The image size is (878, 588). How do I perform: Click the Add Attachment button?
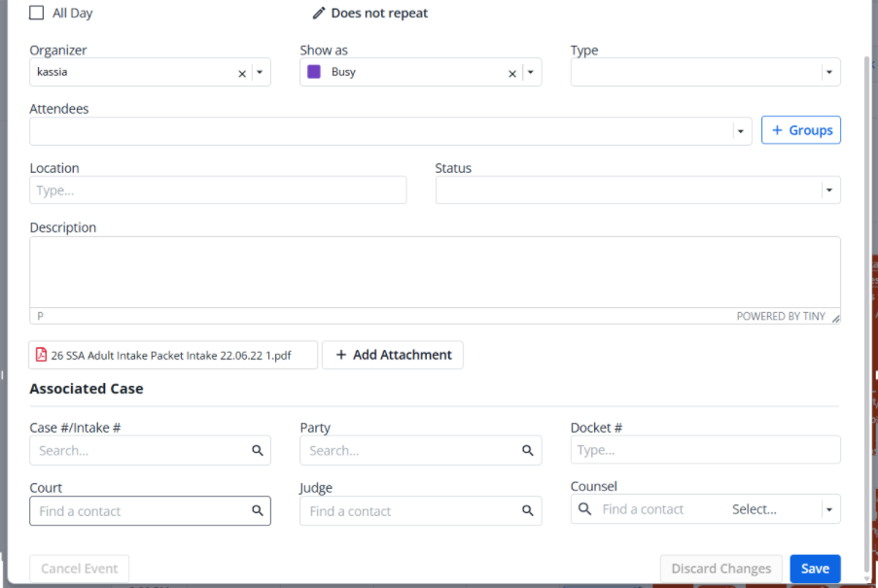click(392, 355)
